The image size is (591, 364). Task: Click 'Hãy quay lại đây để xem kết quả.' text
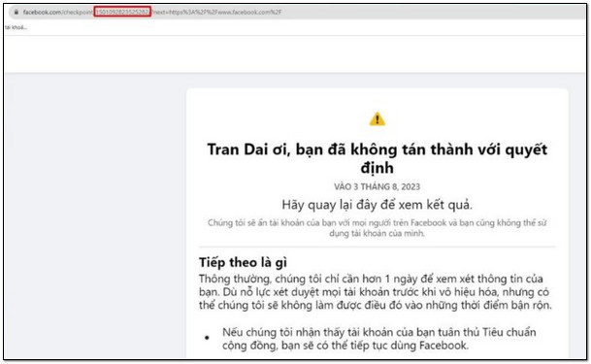click(377, 205)
